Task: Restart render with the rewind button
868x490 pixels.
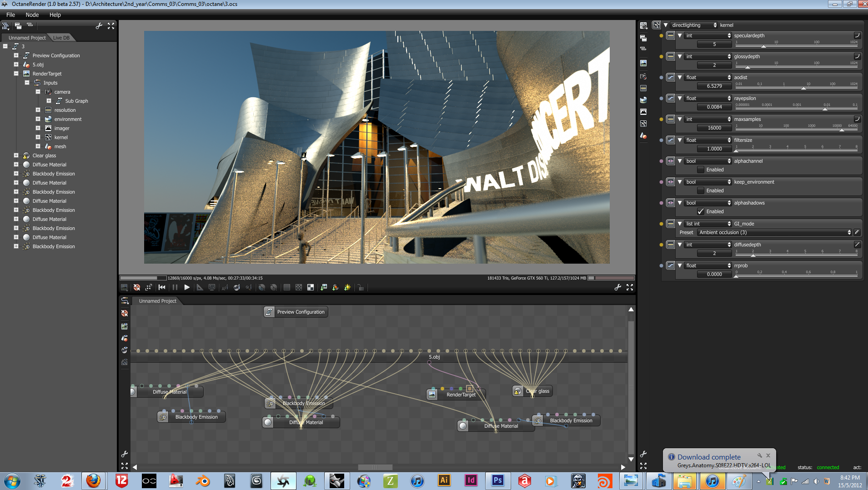Action: point(162,287)
